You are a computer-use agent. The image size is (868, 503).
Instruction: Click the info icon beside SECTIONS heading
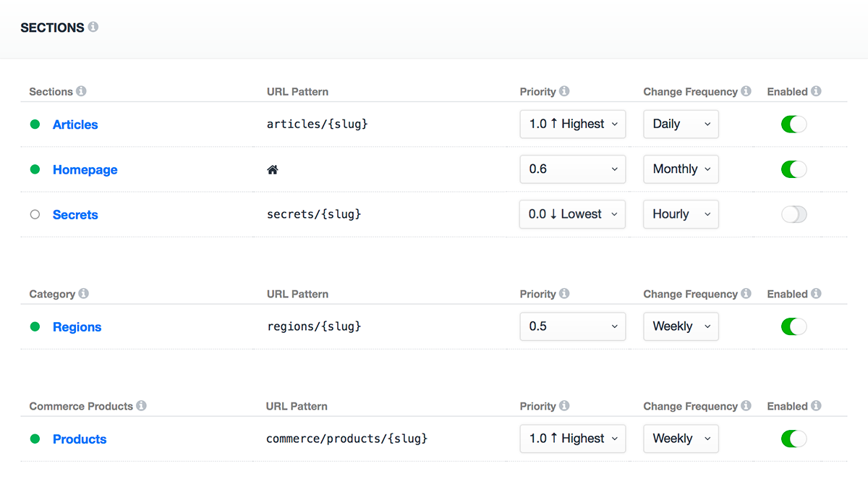tap(92, 27)
